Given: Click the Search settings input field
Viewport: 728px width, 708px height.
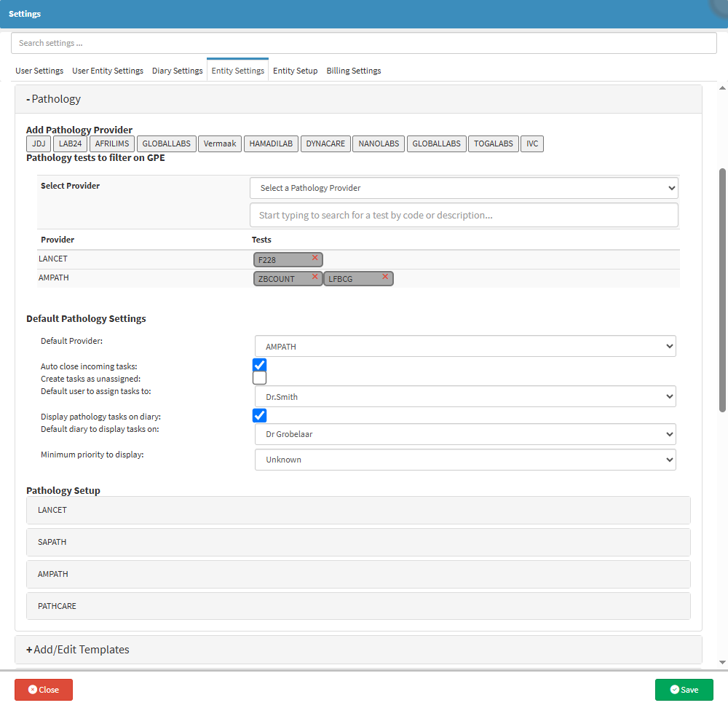Looking at the screenshot, I should tap(364, 43).
